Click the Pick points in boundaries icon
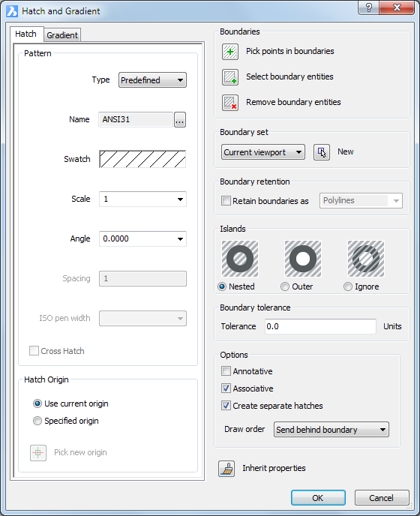 [230, 52]
